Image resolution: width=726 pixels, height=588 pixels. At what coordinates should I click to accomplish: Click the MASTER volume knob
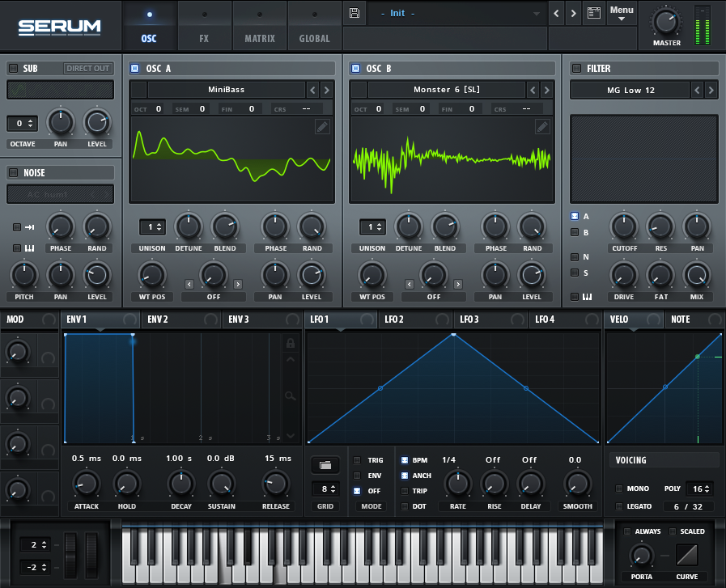pyautogui.click(x=666, y=21)
